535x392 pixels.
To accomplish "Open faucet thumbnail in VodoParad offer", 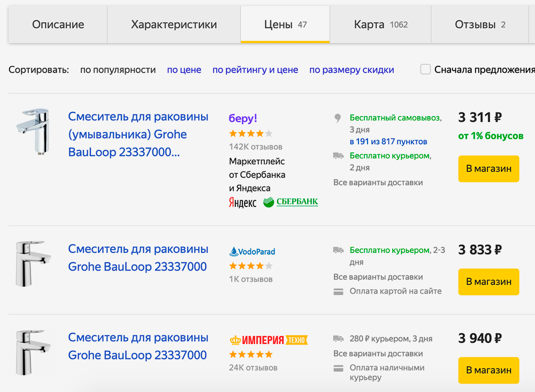I will 33,264.
